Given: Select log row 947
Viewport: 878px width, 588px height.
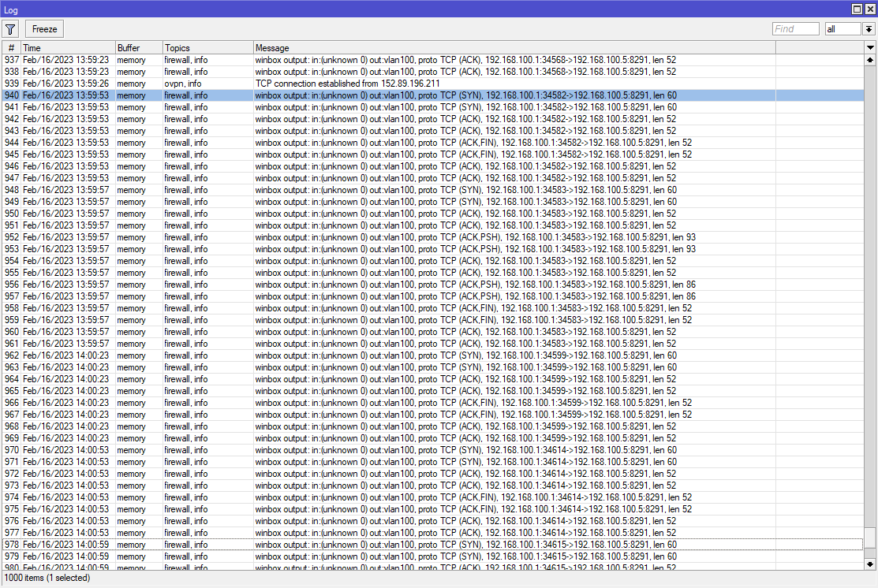Looking at the screenshot, I should 433,178.
